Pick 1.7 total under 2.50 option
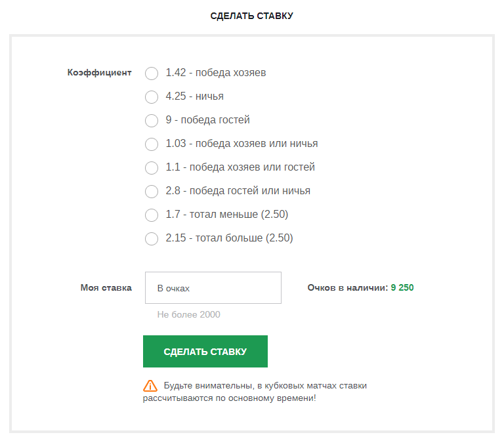This screenshot has width=504, height=439. 152,215
